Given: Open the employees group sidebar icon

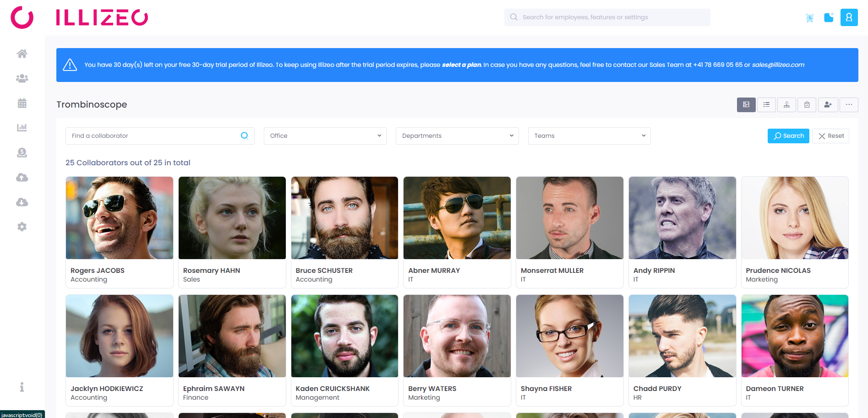Looking at the screenshot, I should point(22,78).
